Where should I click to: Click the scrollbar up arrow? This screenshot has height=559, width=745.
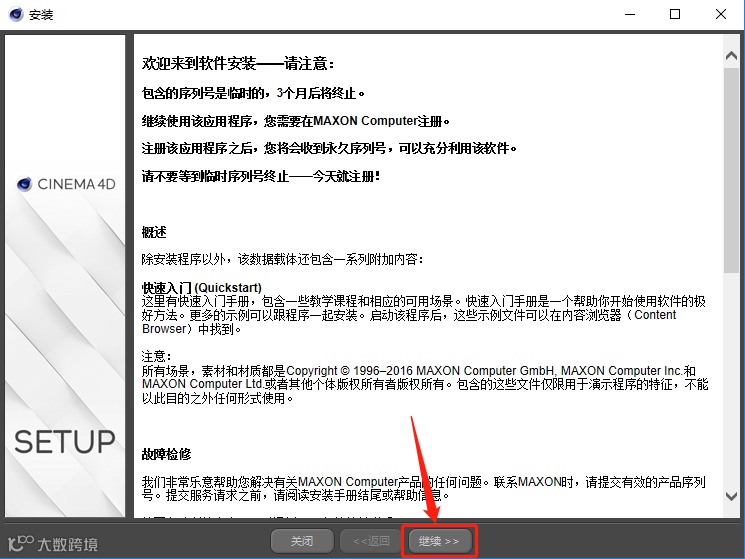coord(732,56)
